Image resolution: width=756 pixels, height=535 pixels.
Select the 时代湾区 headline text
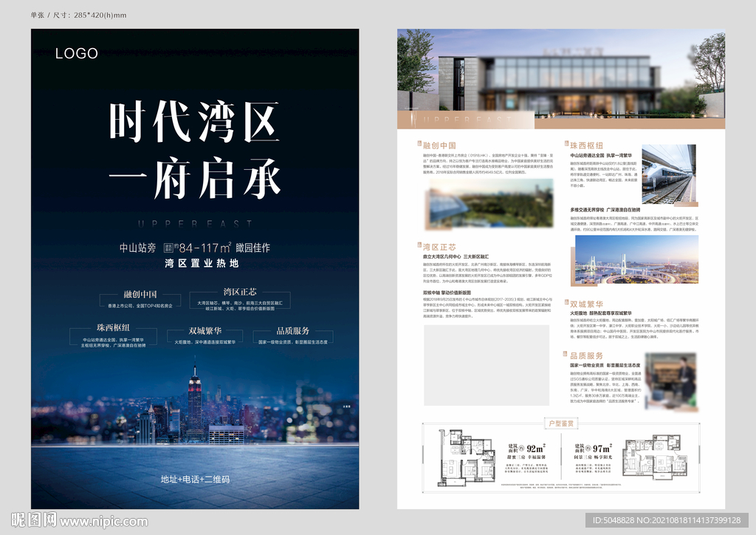pyautogui.click(x=195, y=123)
